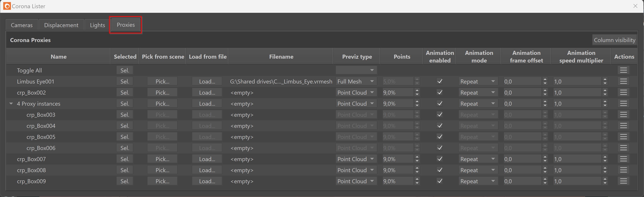This screenshot has width=644, height=197.
Task: Open actions menu for 4 Proxy instances
Action: [623, 104]
